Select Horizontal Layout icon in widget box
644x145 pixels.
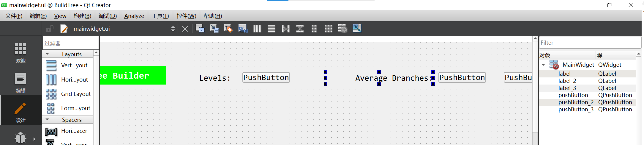pyautogui.click(x=51, y=79)
